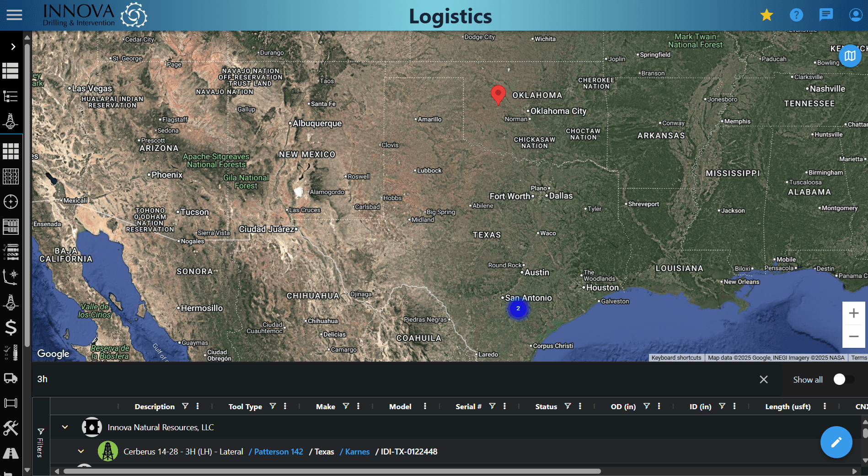The width and height of the screenshot is (868, 476).
Task: Open the 3x3 grid tiles sidebar icon
Action: (11, 151)
